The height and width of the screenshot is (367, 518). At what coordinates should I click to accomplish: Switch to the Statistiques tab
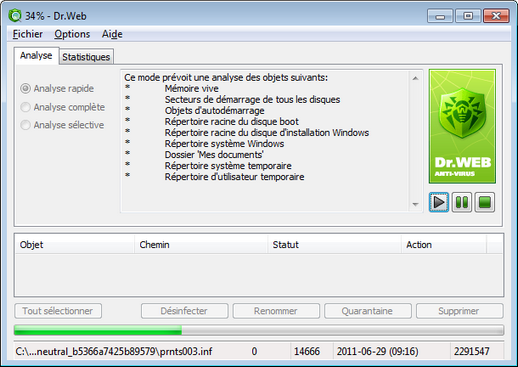click(86, 57)
